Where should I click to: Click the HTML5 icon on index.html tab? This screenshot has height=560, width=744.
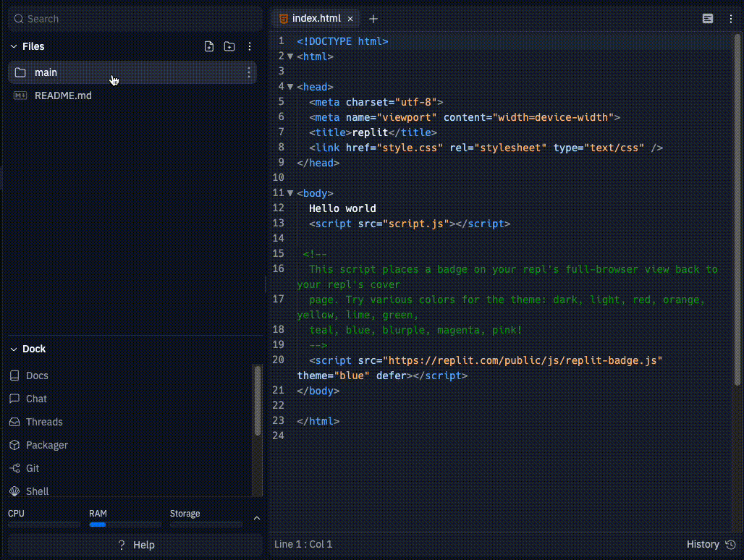coord(284,19)
